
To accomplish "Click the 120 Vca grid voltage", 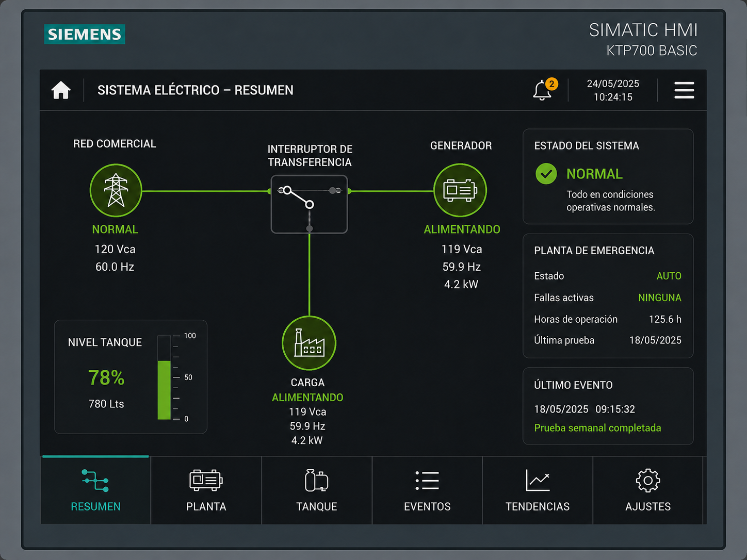I will 115,249.
